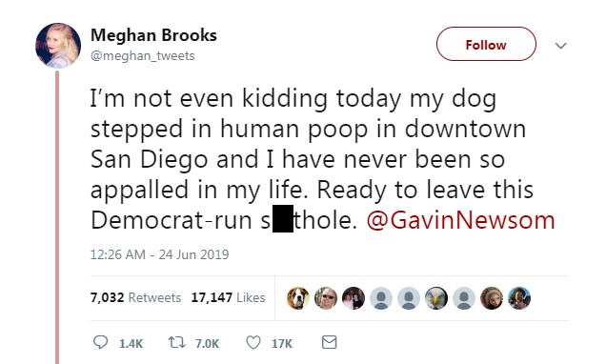Click the Meghan Brooks display name

pyautogui.click(x=153, y=35)
